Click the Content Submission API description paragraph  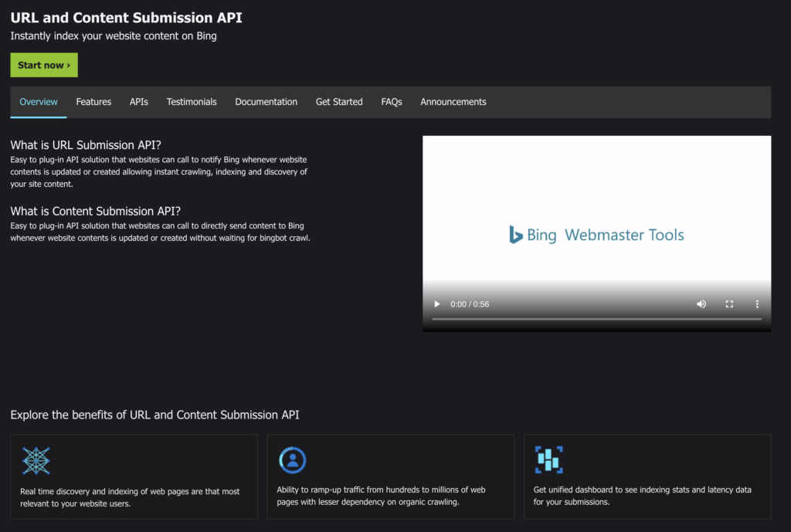[x=161, y=232]
